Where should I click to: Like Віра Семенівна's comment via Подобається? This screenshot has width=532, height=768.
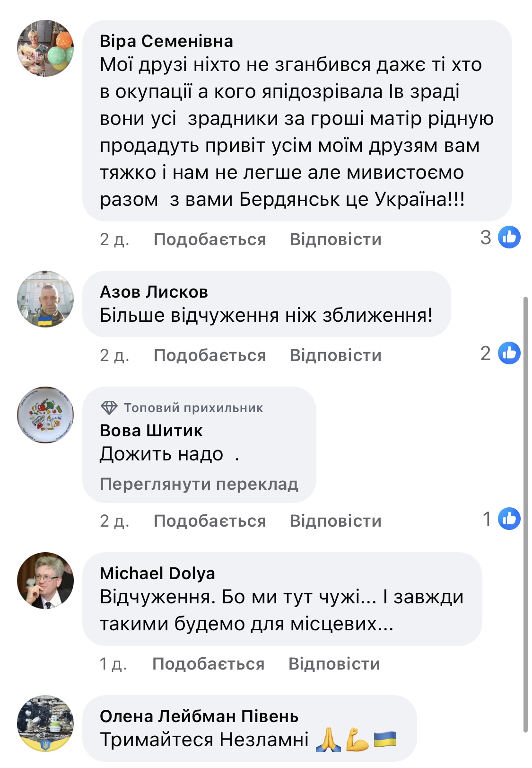[209, 239]
